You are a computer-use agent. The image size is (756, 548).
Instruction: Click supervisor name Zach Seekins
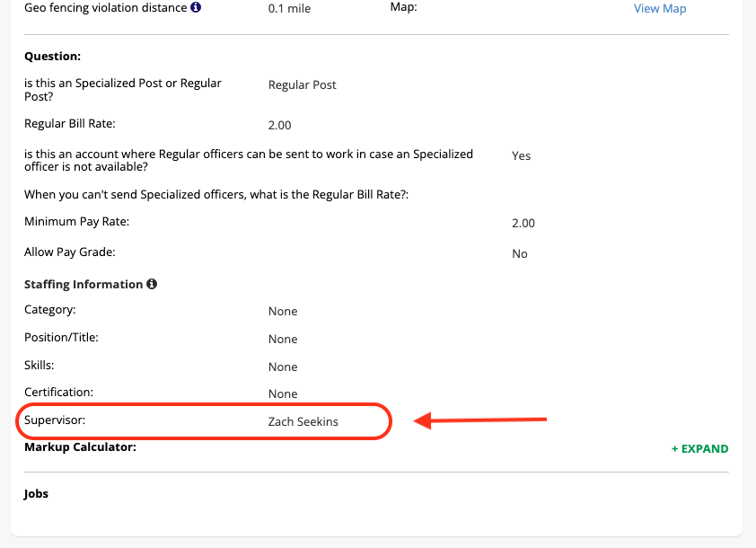[303, 421]
